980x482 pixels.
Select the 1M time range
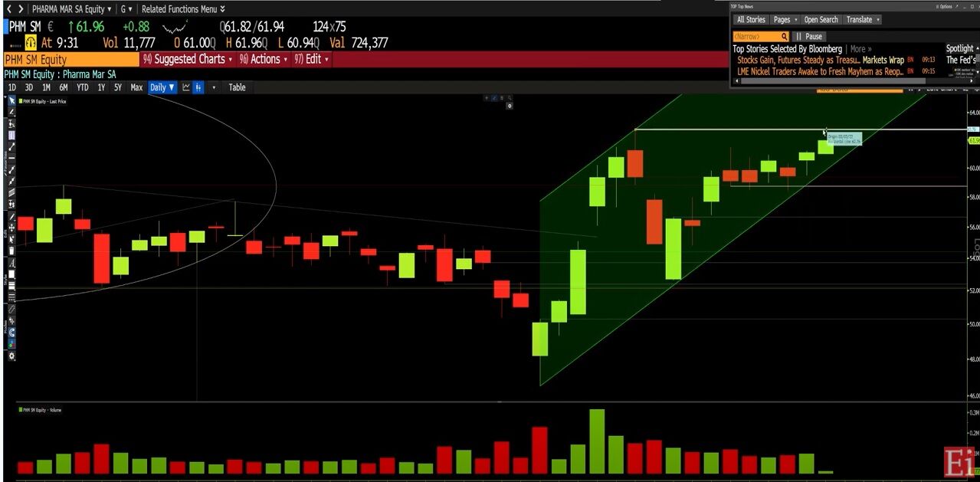point(46,87)
